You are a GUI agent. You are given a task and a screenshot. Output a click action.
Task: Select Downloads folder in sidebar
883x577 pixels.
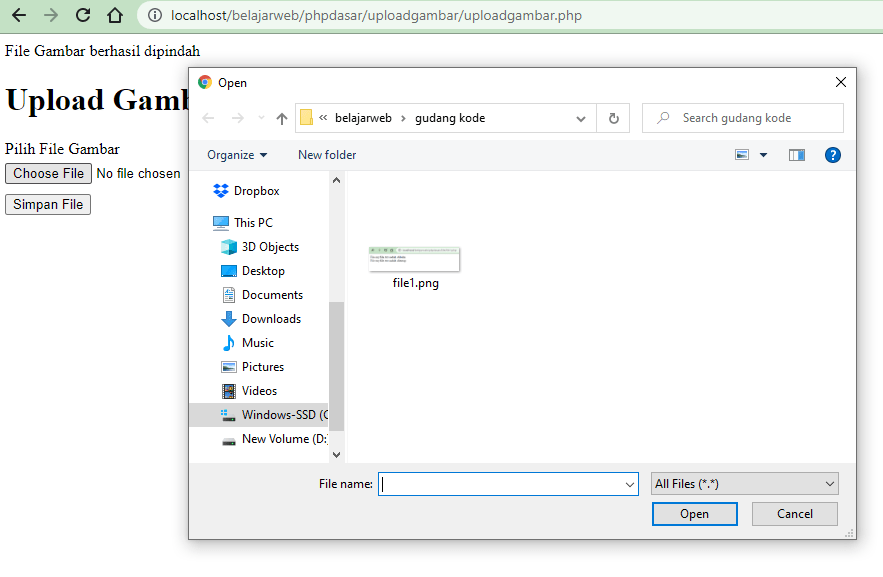coord(271,319)
